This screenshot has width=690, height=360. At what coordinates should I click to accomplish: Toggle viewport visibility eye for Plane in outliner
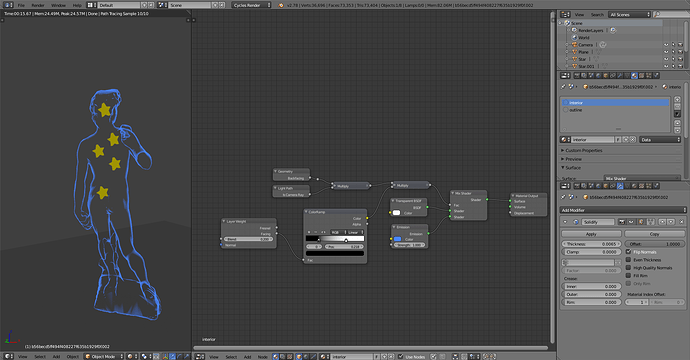666,52
